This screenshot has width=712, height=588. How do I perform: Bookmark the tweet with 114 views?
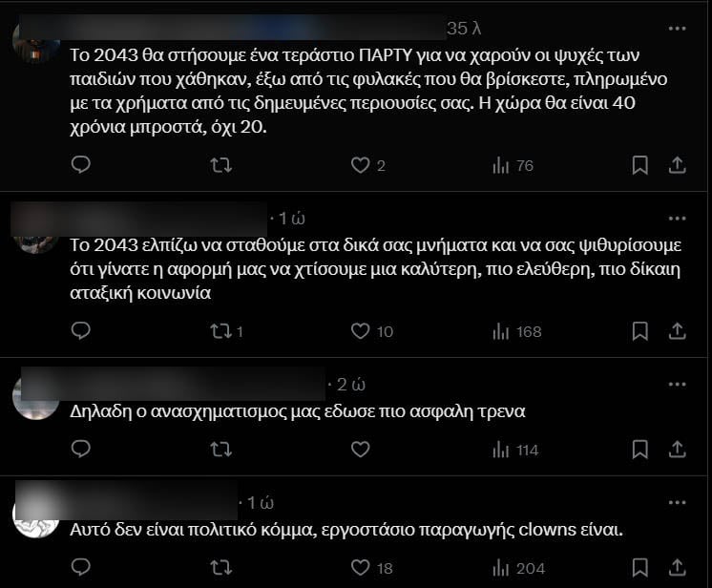[639, 450]
